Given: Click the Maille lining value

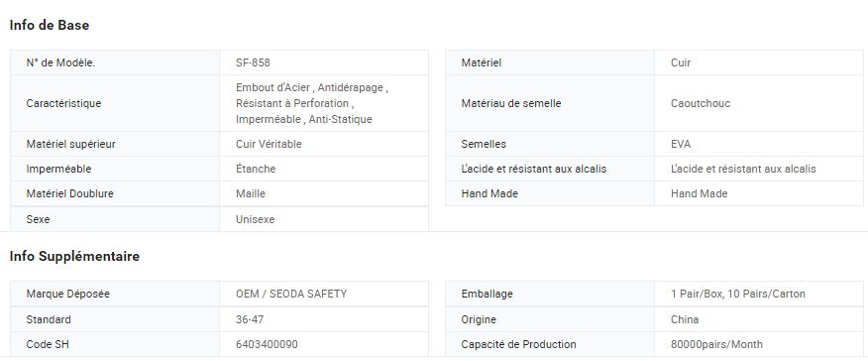Looking at the screenshot, I should [x=251, y=193].
